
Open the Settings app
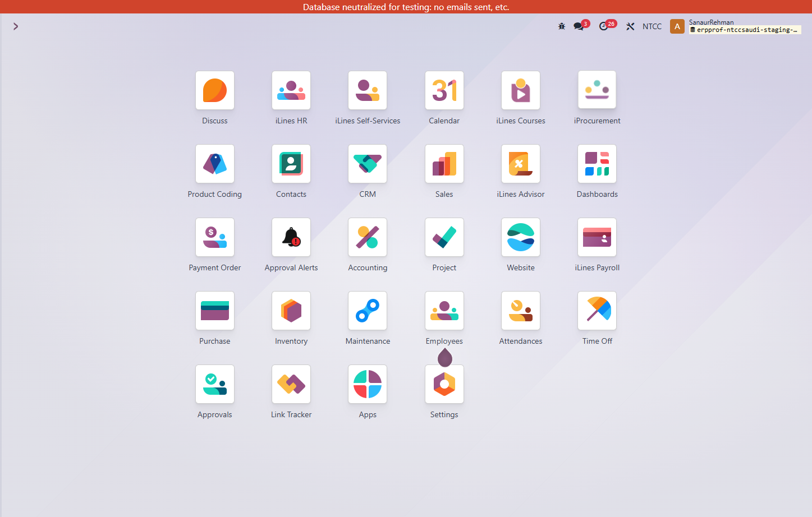(x=444, y=384)
